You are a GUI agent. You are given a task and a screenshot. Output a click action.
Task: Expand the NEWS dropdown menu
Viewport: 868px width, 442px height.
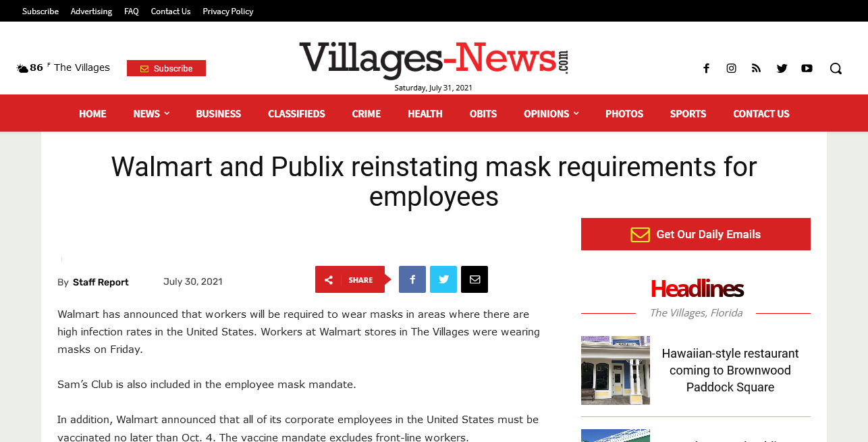[151, 113]
